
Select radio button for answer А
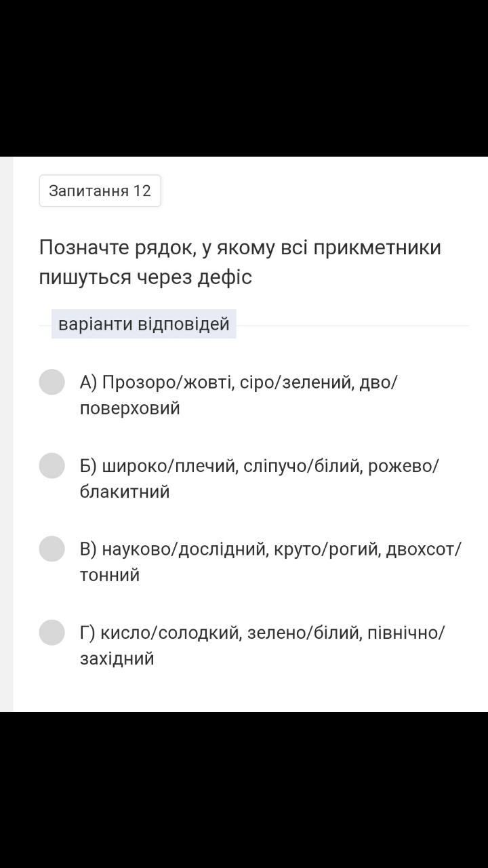coord(52,382)
